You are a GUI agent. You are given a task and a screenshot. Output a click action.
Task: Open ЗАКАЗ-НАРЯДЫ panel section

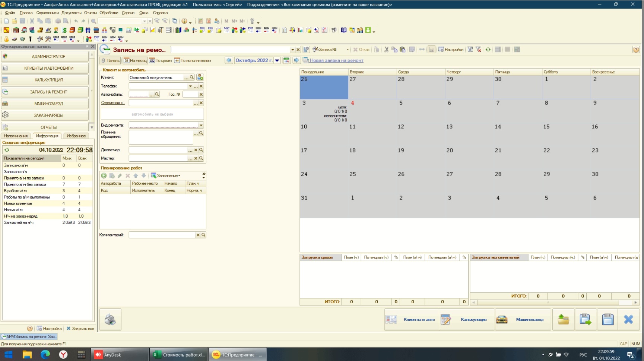[45, 115]
